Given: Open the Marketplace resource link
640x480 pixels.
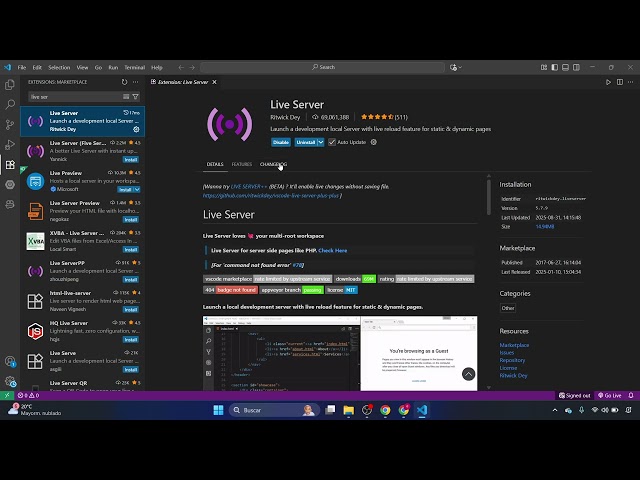Looking at the screenshot, I should tap(514, 345).
